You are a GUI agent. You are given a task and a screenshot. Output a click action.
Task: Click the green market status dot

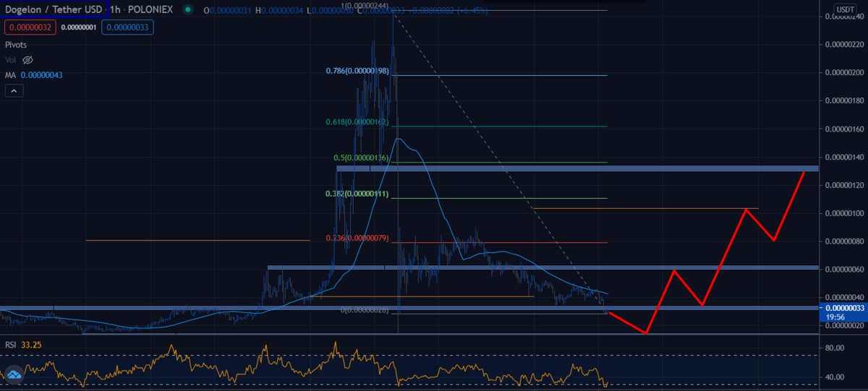pyautogui.click(x=188, y=10)
